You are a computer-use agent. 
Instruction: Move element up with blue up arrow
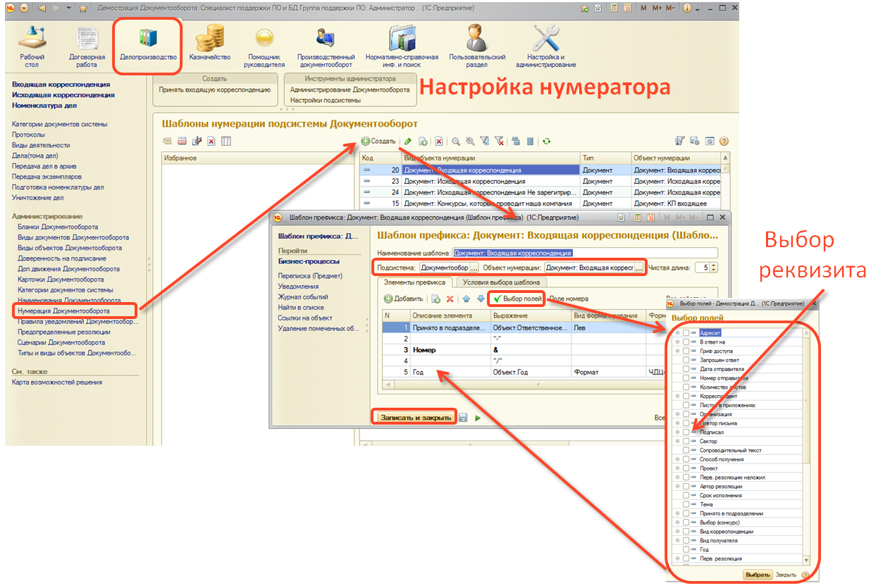coord(466,299)
